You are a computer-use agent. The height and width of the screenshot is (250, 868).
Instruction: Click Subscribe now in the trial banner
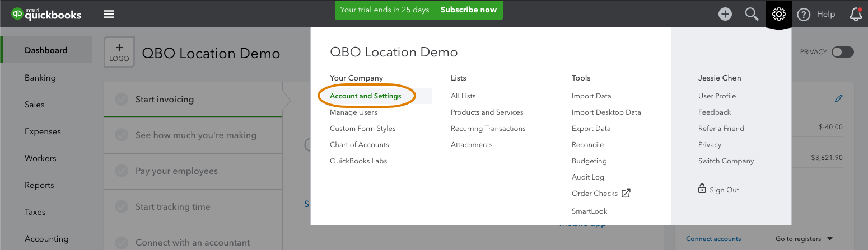[469, 10]
